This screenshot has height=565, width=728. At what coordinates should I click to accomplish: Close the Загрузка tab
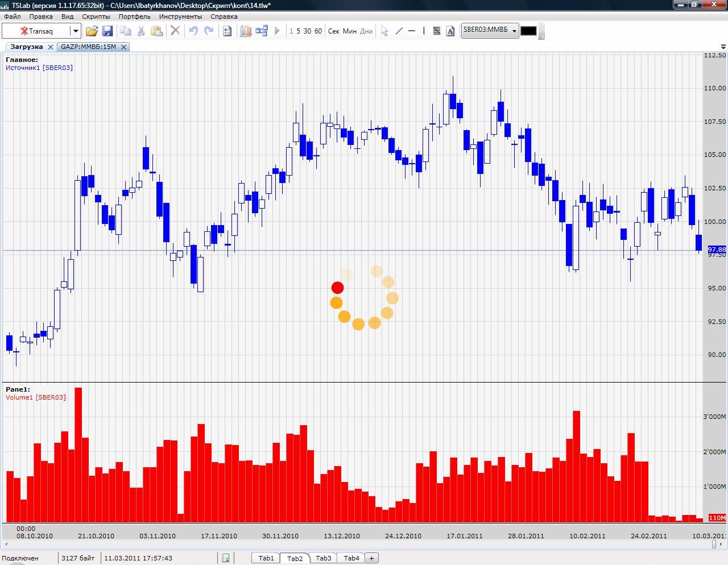(x=50, y=47)
